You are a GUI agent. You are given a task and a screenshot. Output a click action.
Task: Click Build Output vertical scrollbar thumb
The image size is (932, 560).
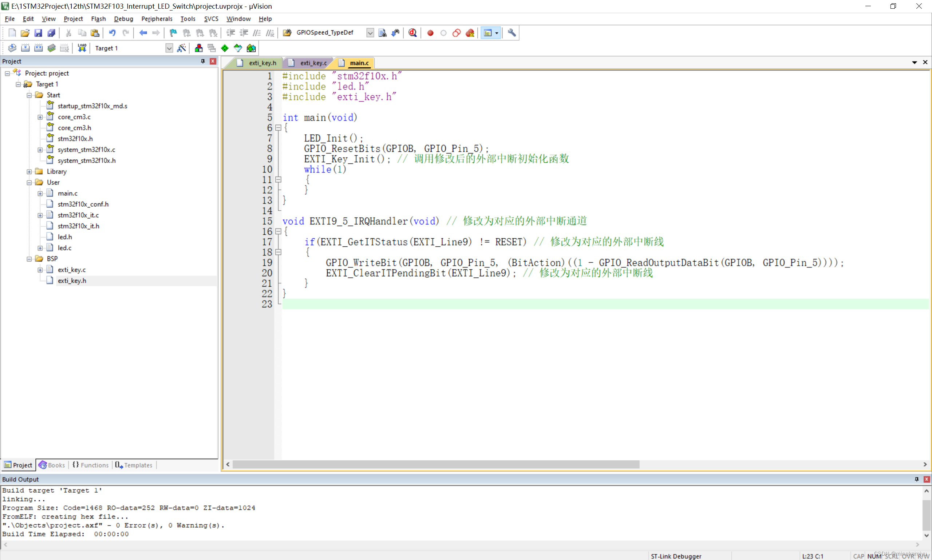click(926, 516)
